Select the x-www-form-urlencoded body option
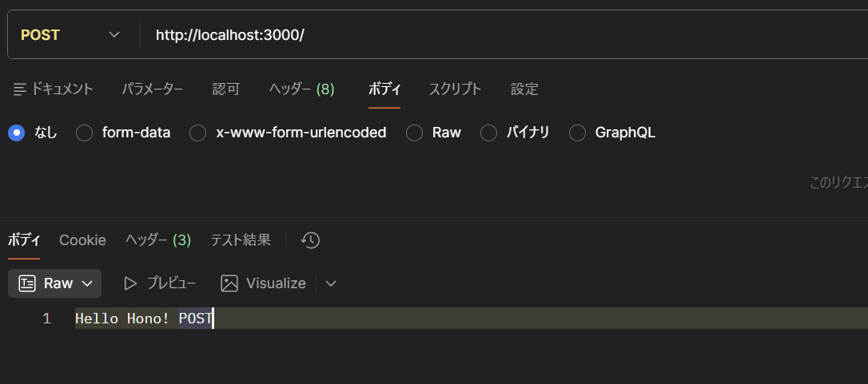 pyautogui.click(x=197, y=133)
